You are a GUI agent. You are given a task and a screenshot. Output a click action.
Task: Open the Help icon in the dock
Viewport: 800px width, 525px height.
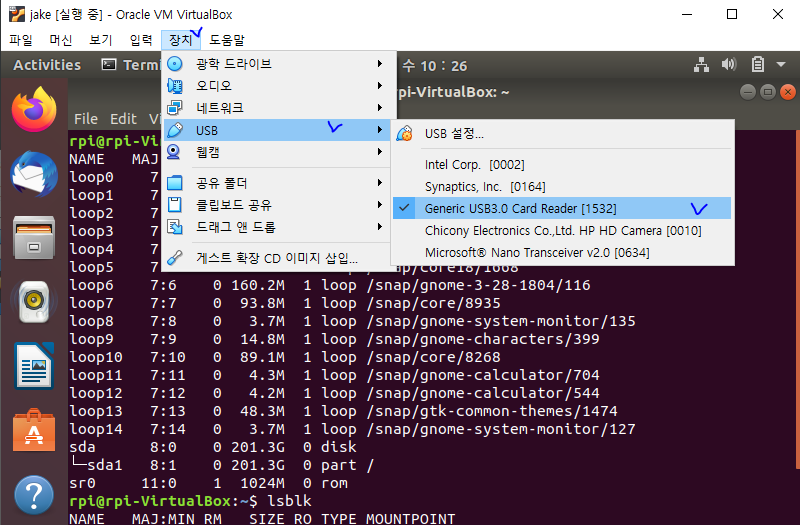pos(34,495)
